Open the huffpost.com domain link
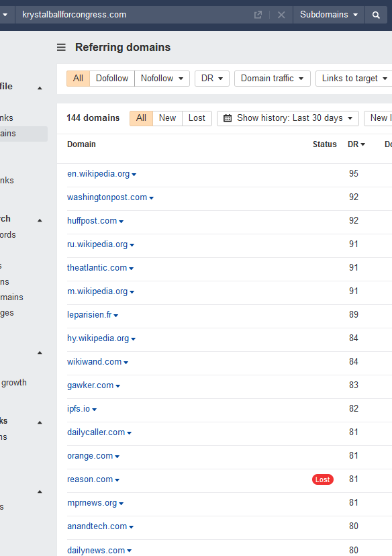 click(x=92, y=220)
